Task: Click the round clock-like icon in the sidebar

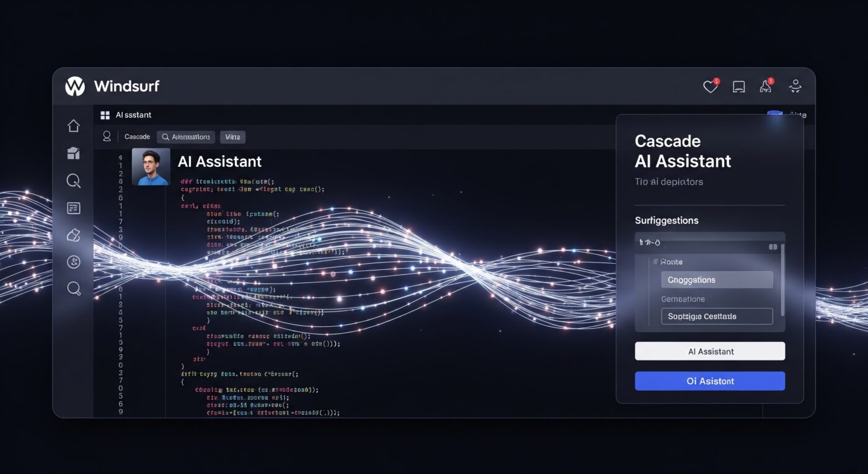Action: point(74,262)
